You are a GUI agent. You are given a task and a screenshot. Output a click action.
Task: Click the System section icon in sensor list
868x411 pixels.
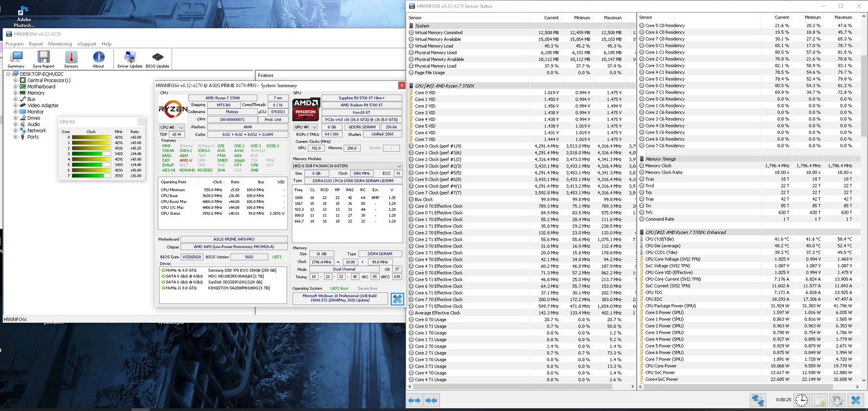coord(412,25)
